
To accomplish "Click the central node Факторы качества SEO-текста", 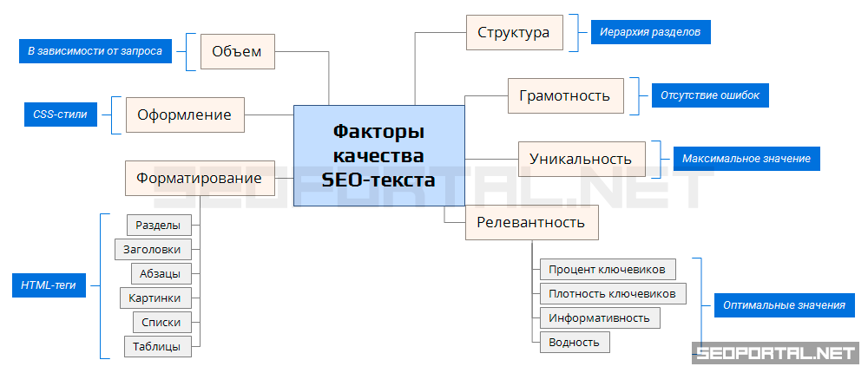I will point(378,156).
